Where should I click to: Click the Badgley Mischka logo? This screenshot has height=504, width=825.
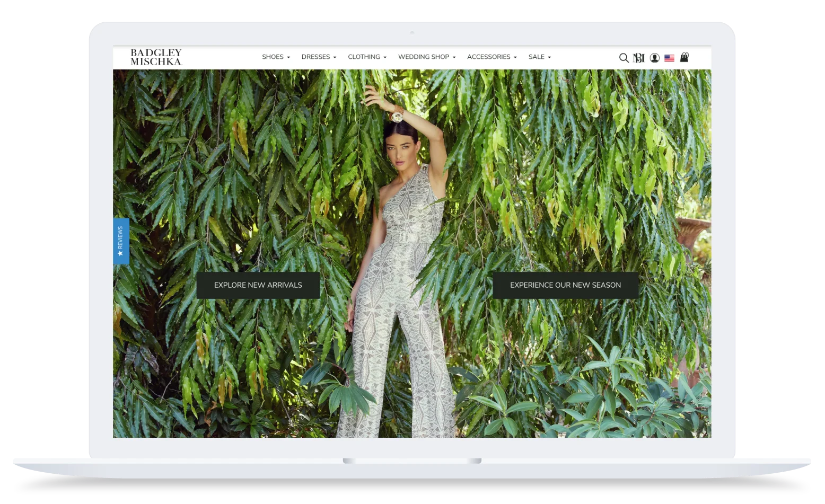[x=156, y=57]
